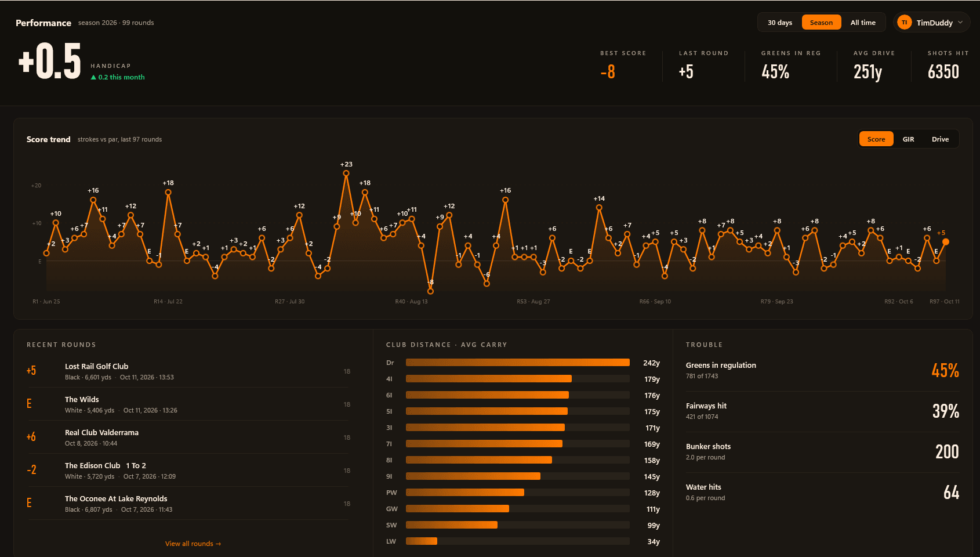This screenshot has height=557, width=980.
Task: Click the +0.5 handicap value
Action: pyautogui.click(x=50, y=61)
